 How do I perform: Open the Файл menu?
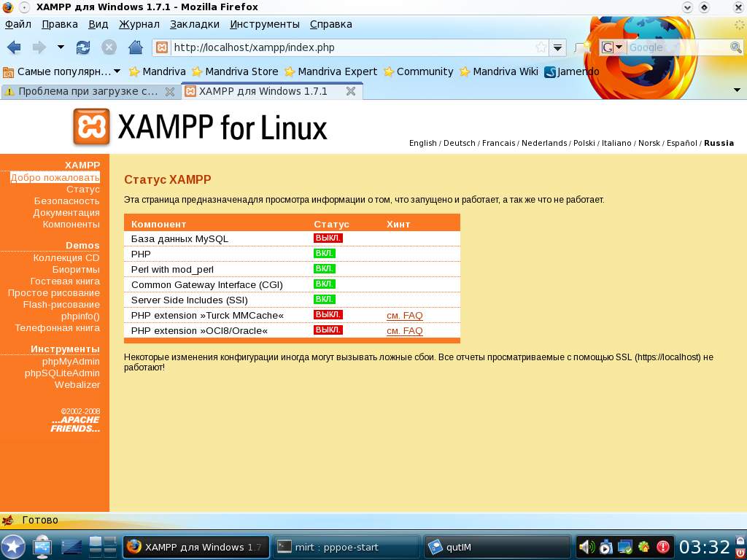tap(18, 24)
